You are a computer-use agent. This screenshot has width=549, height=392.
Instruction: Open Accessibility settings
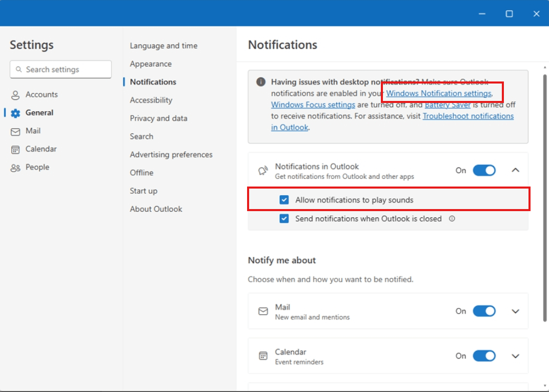click(151, 100)
